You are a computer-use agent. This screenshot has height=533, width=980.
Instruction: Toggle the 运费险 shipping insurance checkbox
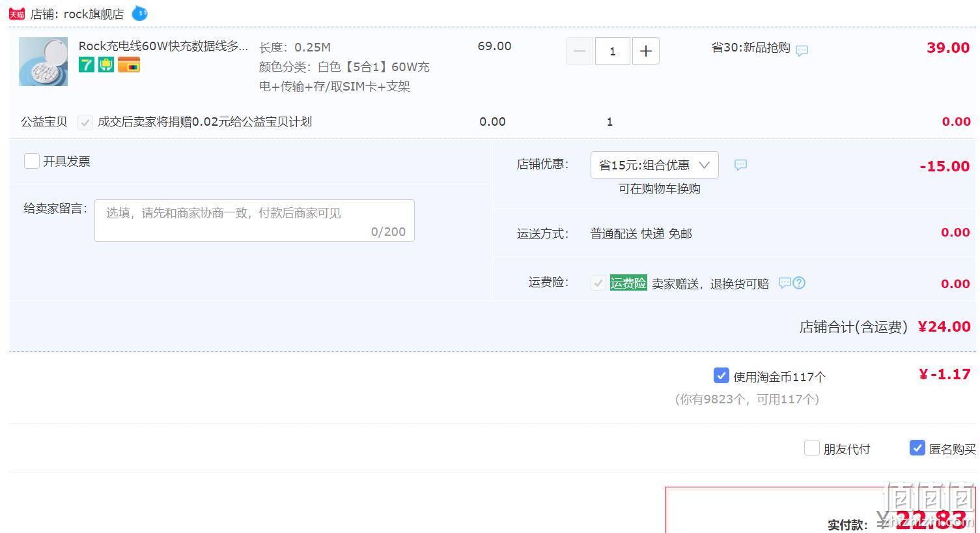(598, 283)
